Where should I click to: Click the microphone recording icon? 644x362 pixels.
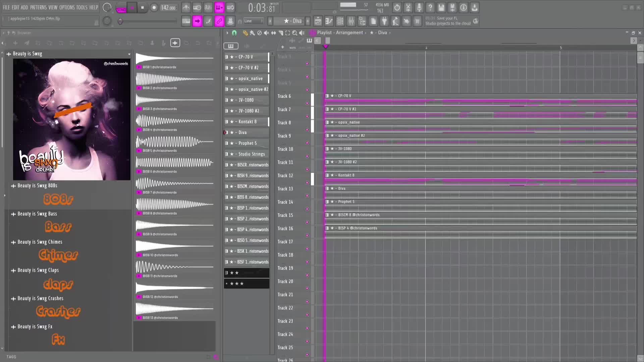point(419,7)
